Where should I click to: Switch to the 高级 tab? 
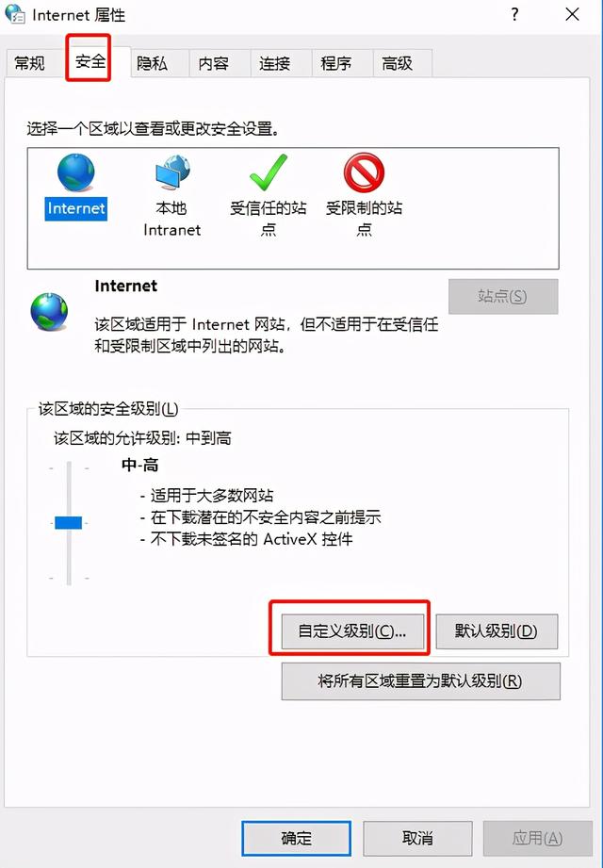tap(398, 63)
